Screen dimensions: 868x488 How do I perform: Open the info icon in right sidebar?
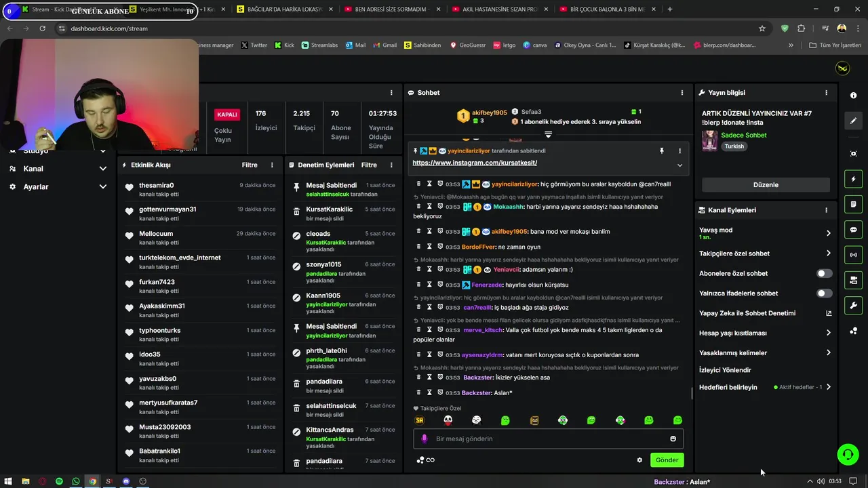853,96
